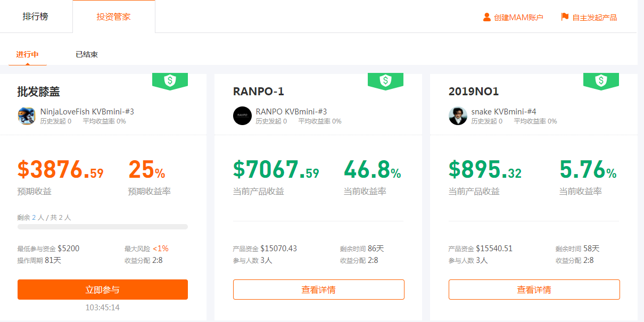Screen dimensions: 644x322
Task: Click the green dollar badge on 批发膝盖 card
Action: [x=170, y=81]
